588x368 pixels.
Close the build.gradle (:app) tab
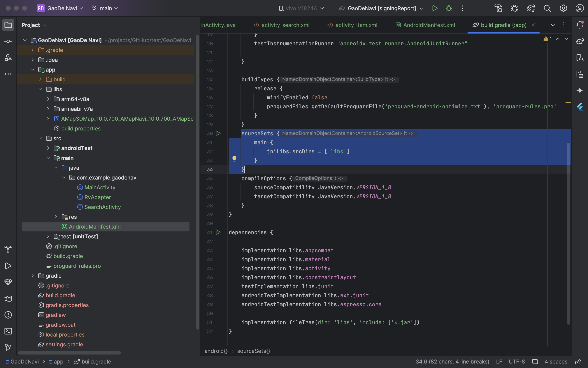(x=533, y=25)
